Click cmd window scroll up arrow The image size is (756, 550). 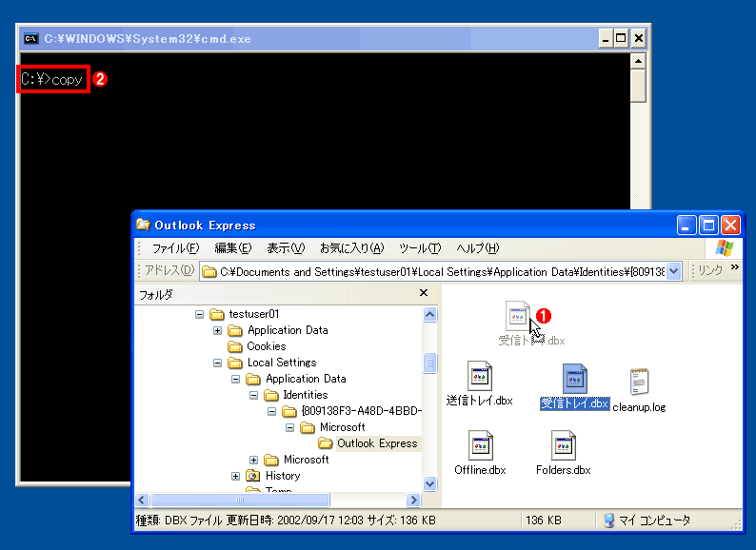[x=638, y=61]
